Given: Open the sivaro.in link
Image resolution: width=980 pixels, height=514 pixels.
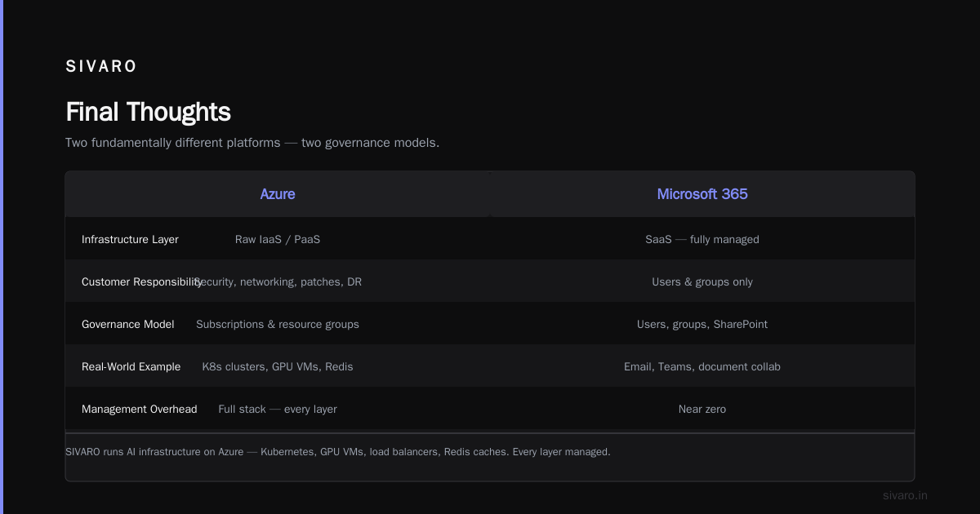Looking at the screenshot, I should 905,495.
